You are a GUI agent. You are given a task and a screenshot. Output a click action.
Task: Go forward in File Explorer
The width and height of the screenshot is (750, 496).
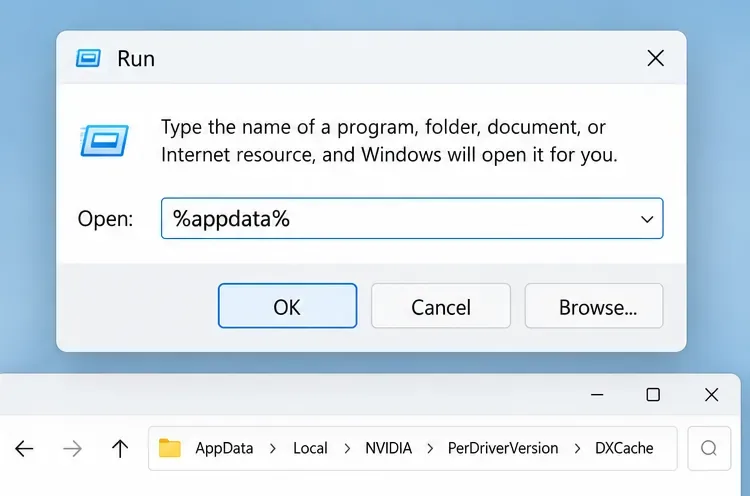72,449
